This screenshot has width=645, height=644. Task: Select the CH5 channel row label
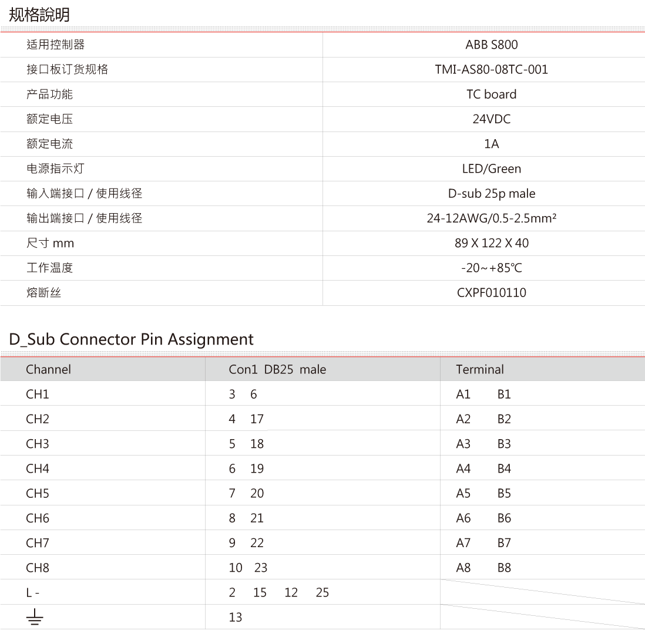click(37, 493)
